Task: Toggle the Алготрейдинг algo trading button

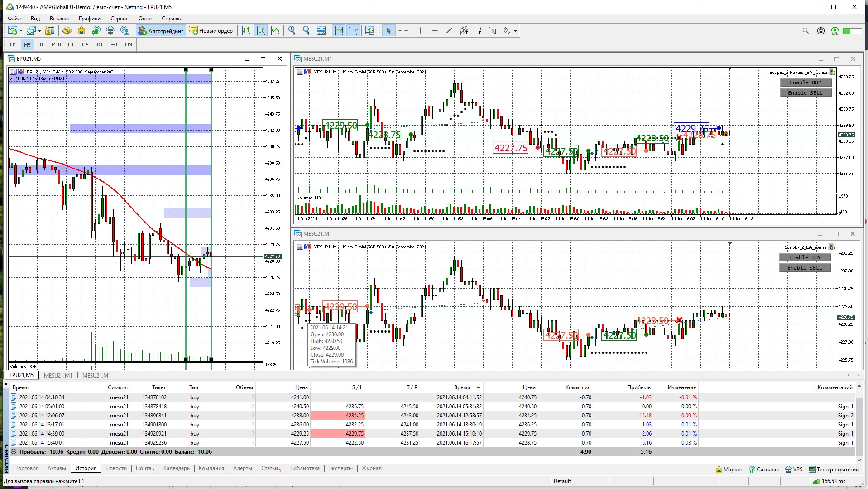Action: point(161,31)
